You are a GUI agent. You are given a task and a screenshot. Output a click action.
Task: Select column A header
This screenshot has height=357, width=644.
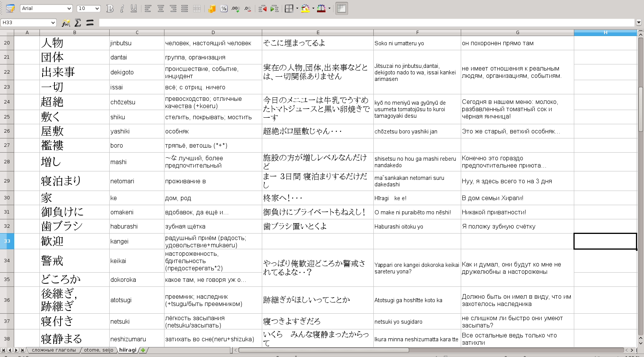pos(27,33)
